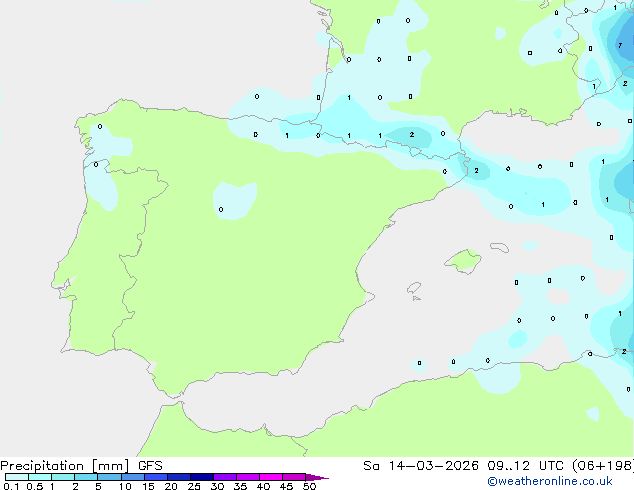Click the 'Precipitation [mm] GFS' title text

[81, 466]
